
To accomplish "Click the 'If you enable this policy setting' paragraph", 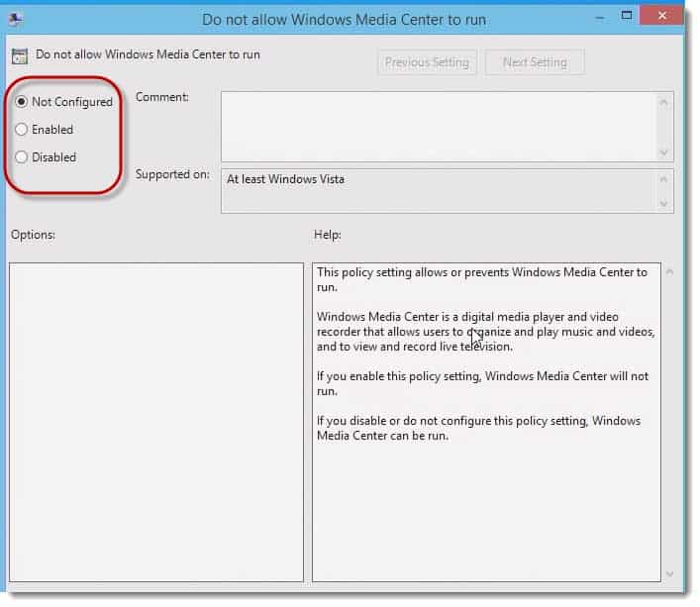I will pos(482,383).
